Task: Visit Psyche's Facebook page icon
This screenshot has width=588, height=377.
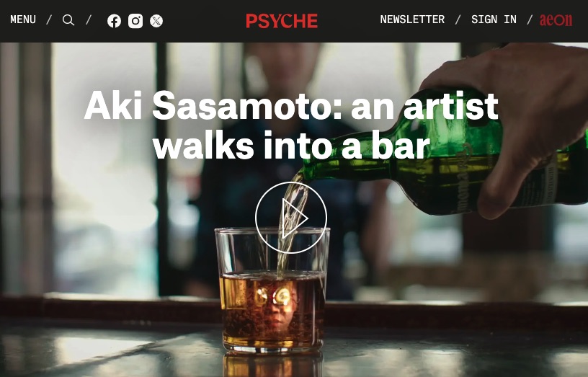Action: [115, 21]
